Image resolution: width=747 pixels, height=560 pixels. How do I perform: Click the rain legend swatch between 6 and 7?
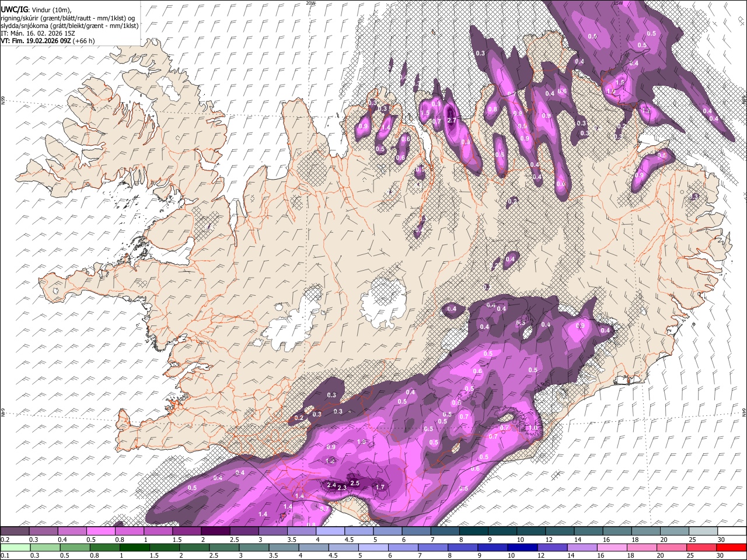pyautogui.click(x=403, y=547)
